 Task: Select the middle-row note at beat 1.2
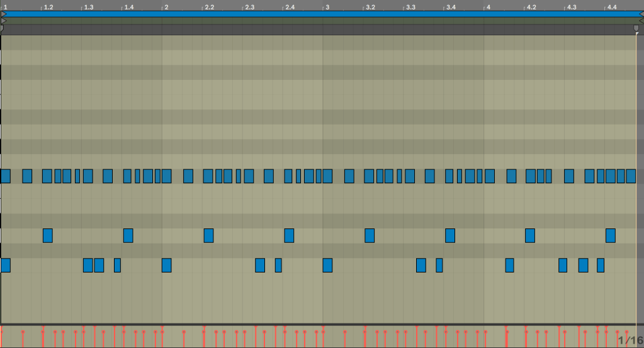48,235
